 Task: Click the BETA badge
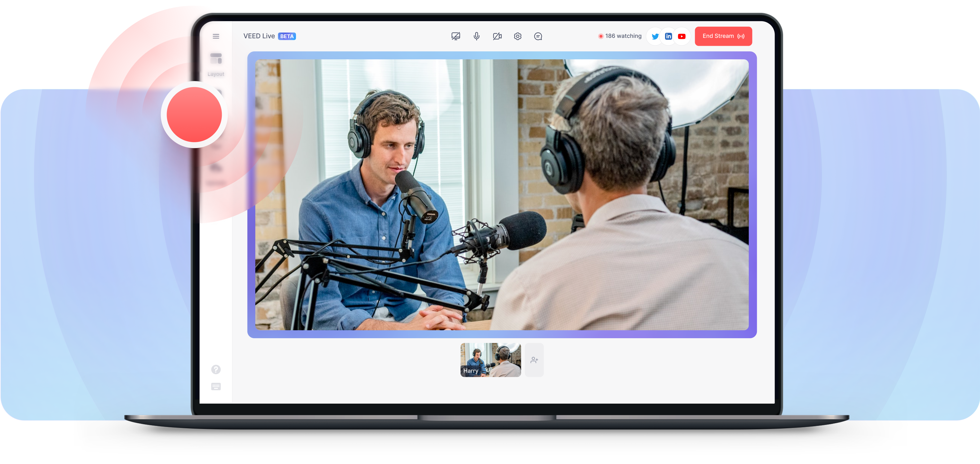pos(287,37)
